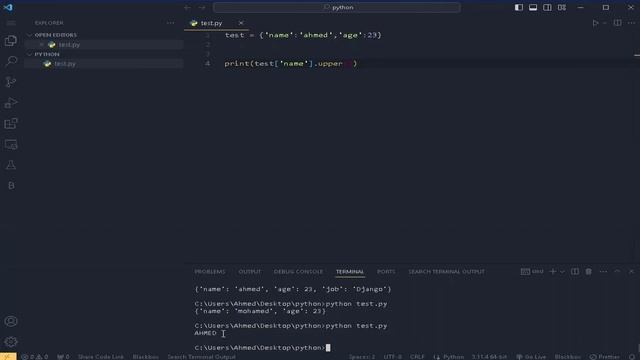Split the editor to the right
This screenshot has width=640, height=360.
tap(618, 23)
